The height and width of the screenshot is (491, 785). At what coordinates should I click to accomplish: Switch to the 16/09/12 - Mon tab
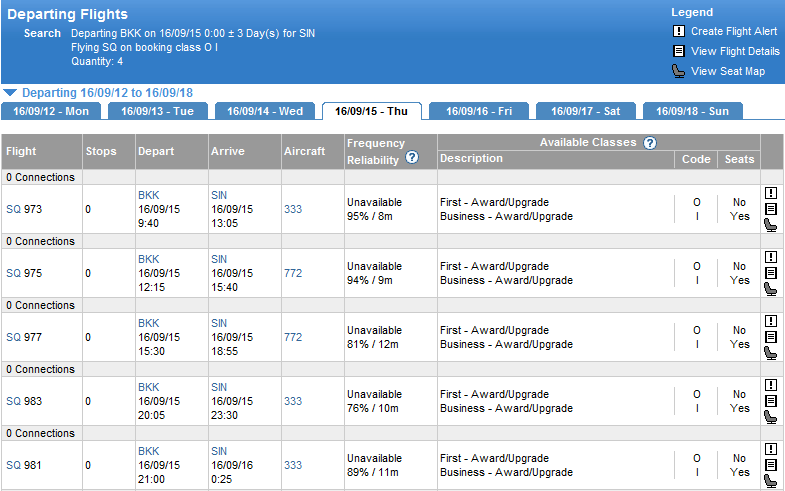tap(52, 111)
